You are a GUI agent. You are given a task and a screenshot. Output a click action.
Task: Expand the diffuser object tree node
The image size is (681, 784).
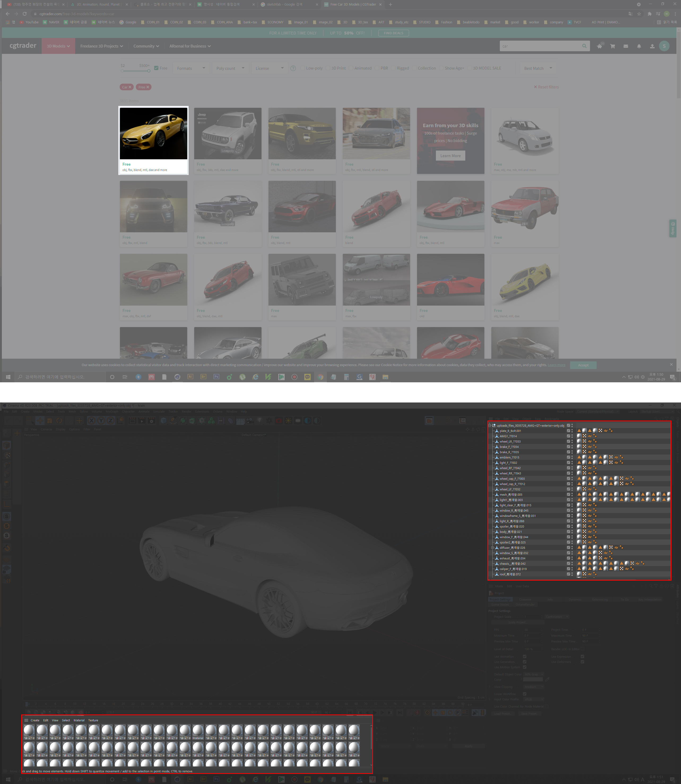pos(492,548)
